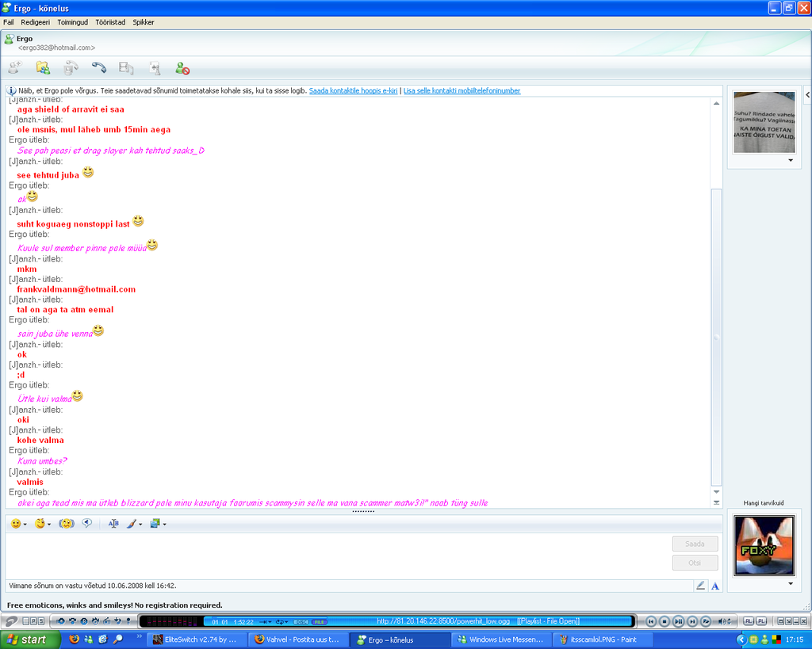Screen dimensions: 812x649
Task: Invite a contact with the add-person toolbar icon
Action: 13,67
